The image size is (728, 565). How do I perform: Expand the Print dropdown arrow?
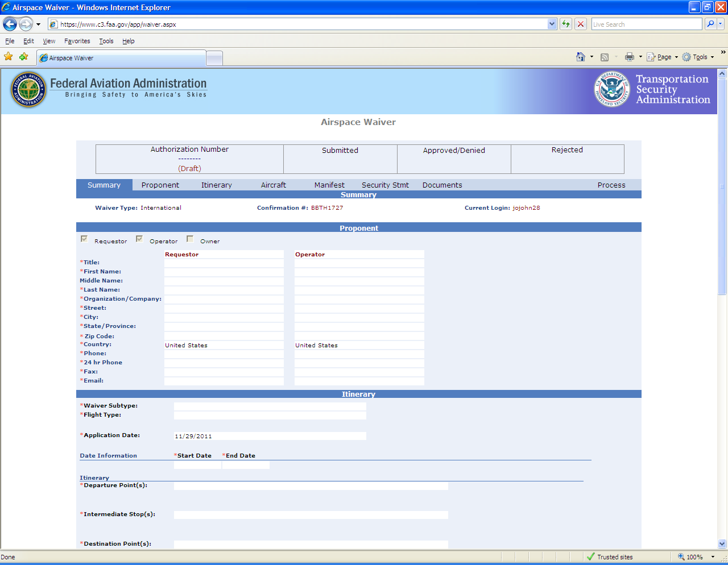[x=640, y=57]
